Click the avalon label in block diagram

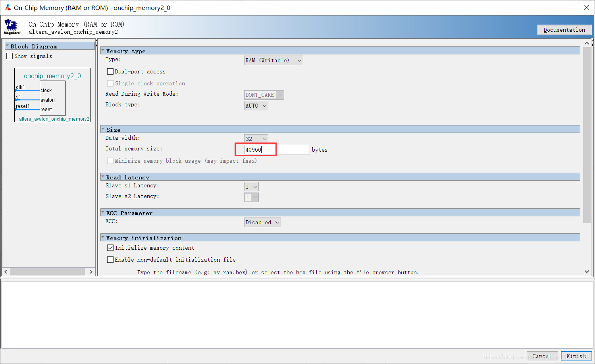48,100
